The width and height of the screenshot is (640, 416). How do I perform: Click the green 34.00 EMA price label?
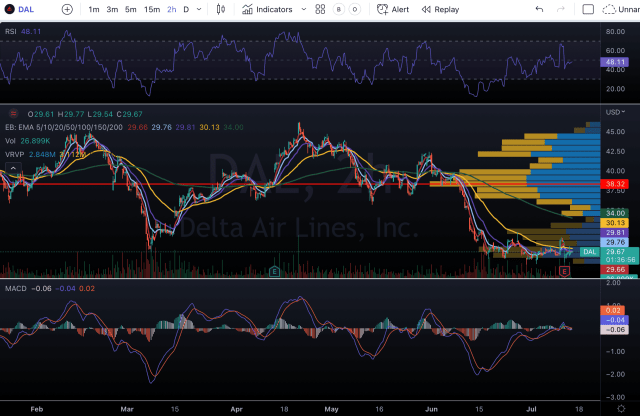coord(615,213)
